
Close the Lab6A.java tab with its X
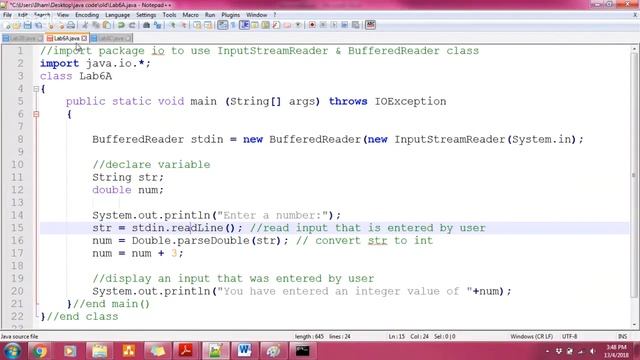tap(84, 38)
